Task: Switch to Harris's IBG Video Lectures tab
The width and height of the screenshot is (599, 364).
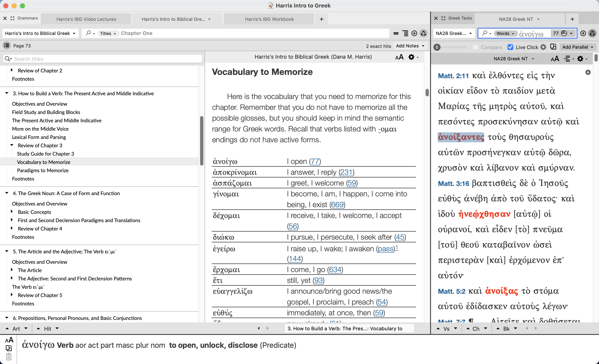Action: click(86, 19)
